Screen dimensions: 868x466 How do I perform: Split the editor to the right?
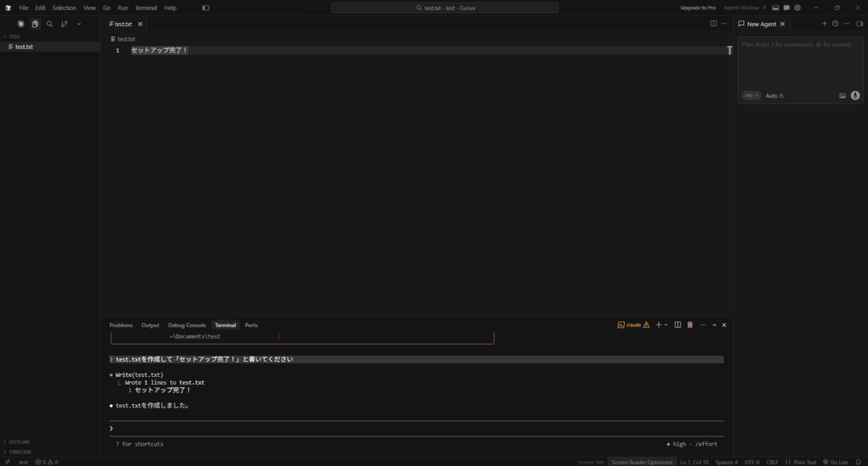click(713, 24)
